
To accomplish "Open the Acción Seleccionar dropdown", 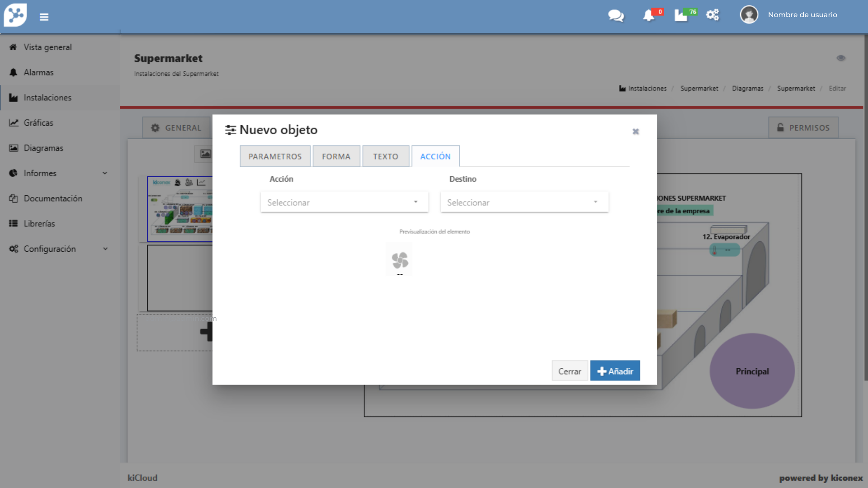I will click(x=344, y=202).
